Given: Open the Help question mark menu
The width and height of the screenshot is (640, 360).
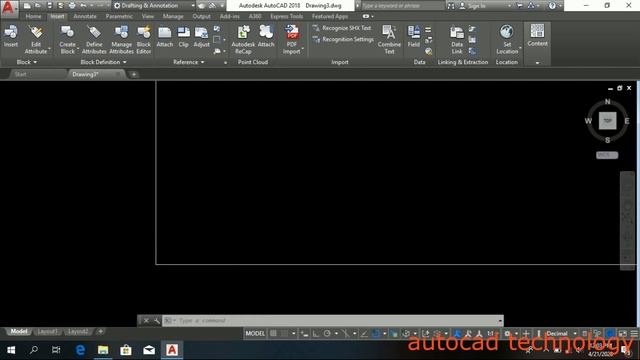Looking at the screenshot, I should (x=552, y=6).
